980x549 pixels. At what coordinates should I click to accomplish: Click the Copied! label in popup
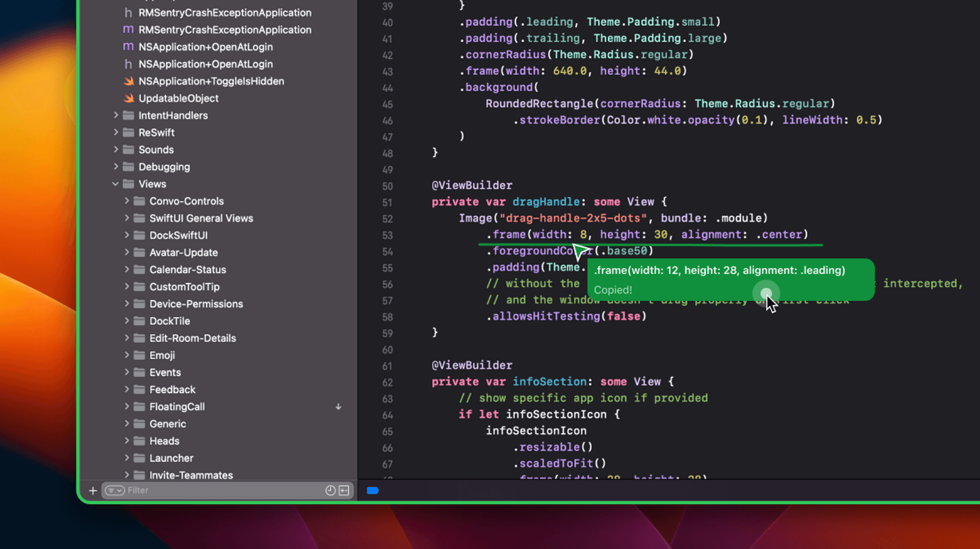[612, 290]
